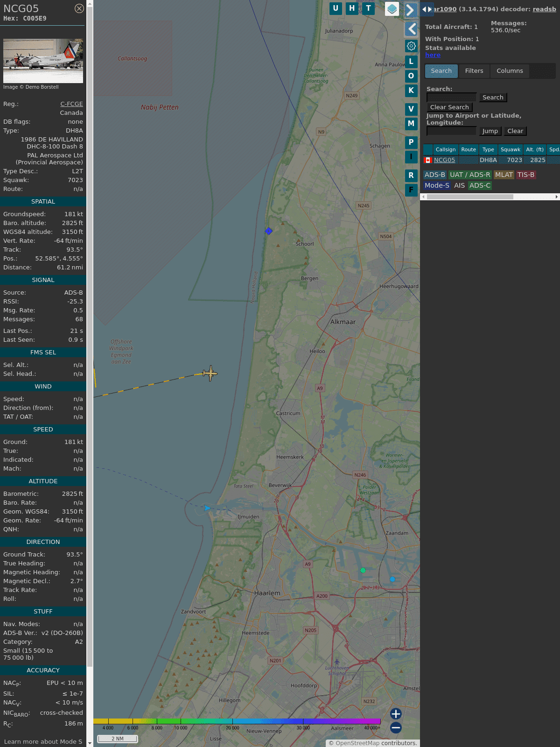The width and height of the screenshot is (560, 747).
Task: Switch to the Search tab
Action: (441, 71)
